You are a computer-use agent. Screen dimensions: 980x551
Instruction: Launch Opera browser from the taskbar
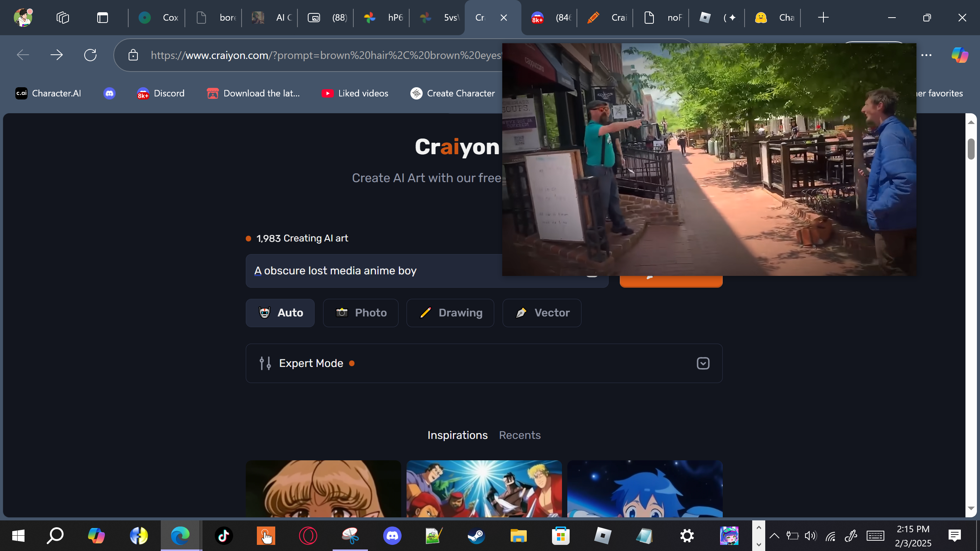[308, 536]
